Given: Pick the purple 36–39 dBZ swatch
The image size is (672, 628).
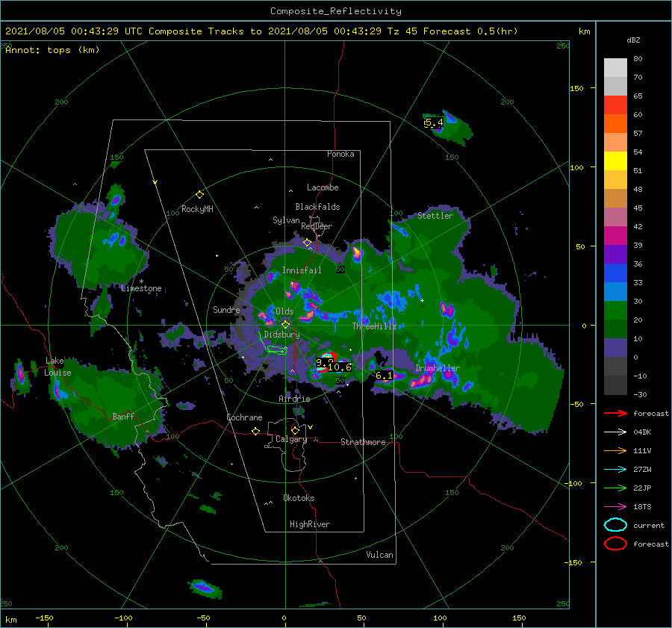Looking at the screenshot, I should [x=615, y=254].
